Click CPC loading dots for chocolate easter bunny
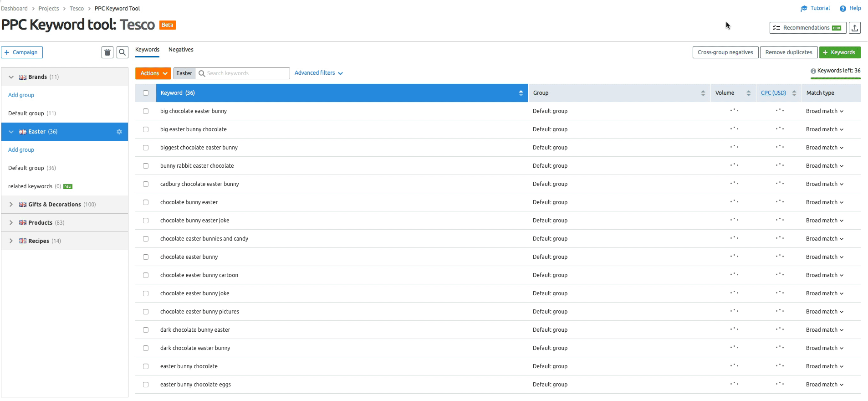The width and height of the screenshot is (868, 401). tap(780, 256)
